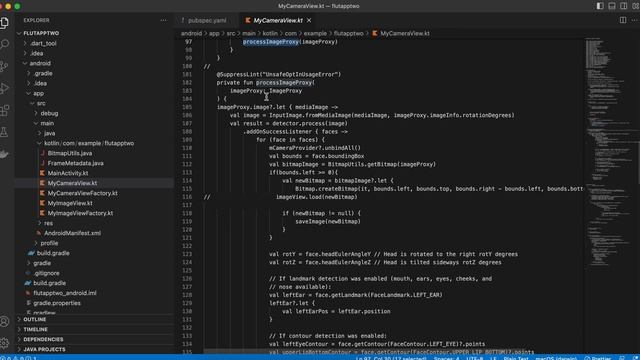Toggle bottom panel layout icon
This screenshot has height=360, width=640.
click(x=612, y=6)
